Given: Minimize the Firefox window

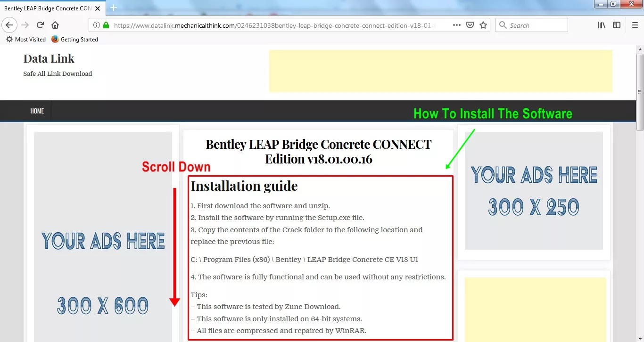Looking at the screenshot, I should pos(601,4).
